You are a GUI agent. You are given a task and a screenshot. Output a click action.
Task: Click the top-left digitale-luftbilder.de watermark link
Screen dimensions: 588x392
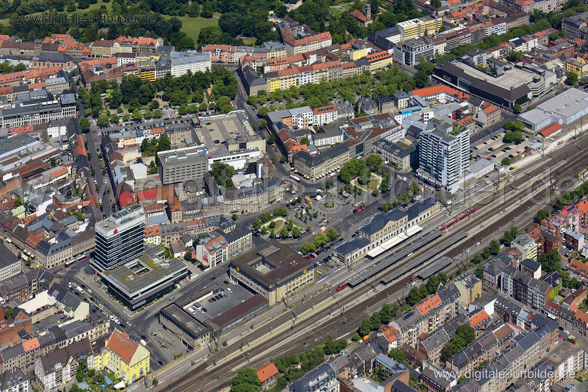click(x=84, y=19)
